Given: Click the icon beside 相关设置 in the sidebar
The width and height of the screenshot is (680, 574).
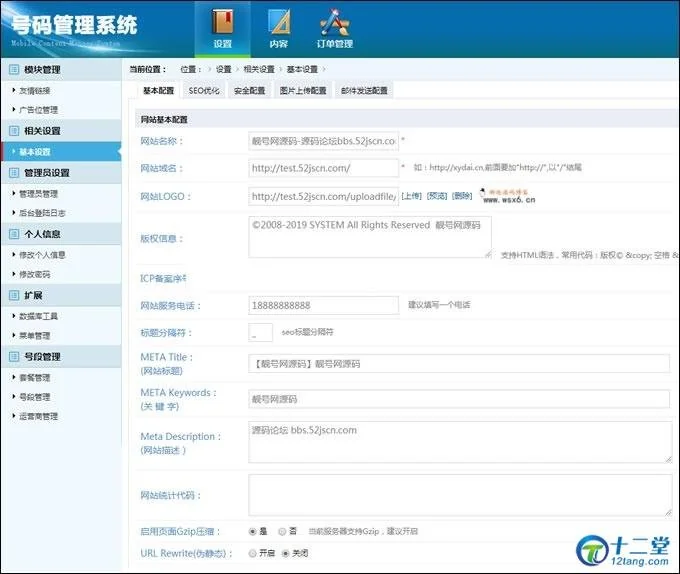Looking at the screenshot, I should click(13, 131).
